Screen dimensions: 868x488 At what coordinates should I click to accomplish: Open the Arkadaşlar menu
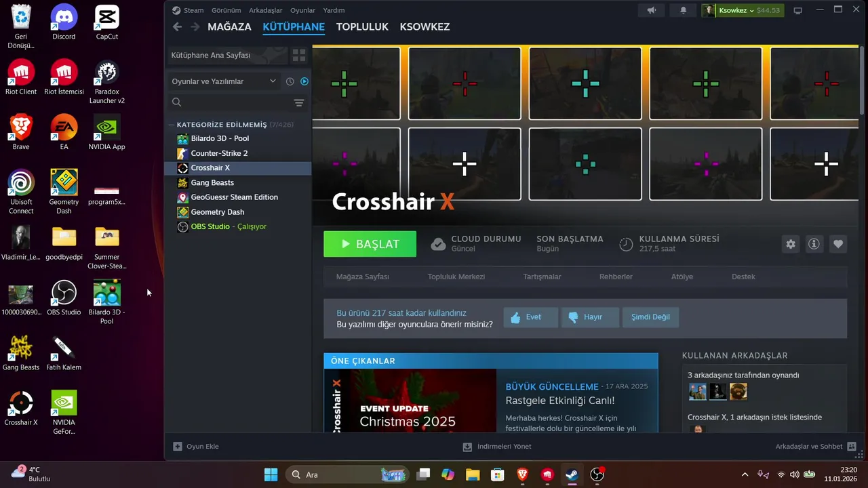tap(265, 10)
